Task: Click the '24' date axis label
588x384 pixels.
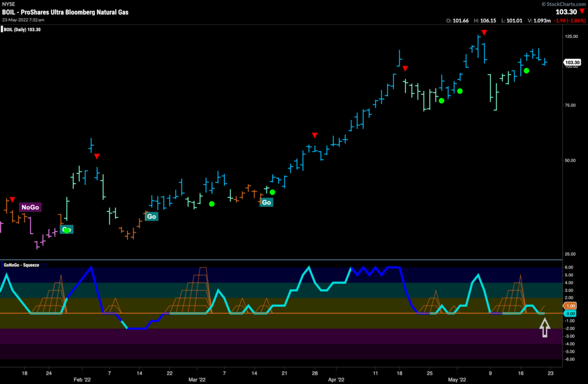Action: pyautogui.click(x=49, y=373)
